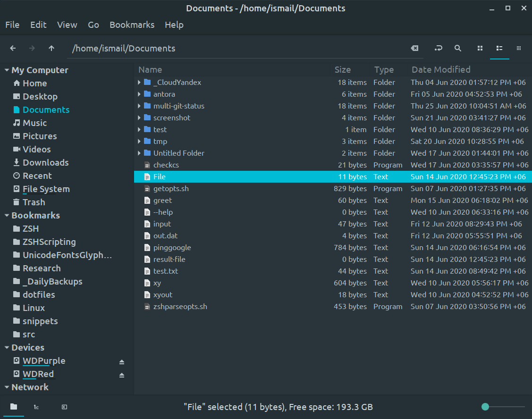Image resolution: width=532 pixels, height=419 pixels.
Task: Open the Trash location
Action: (x=33, y=202)
